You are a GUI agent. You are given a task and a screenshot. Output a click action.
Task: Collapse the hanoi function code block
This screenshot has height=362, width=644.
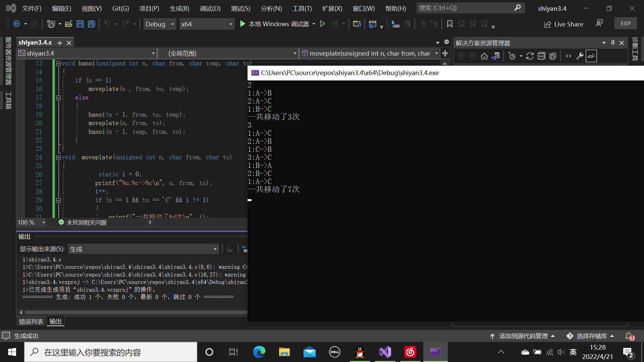pos(58,63)
